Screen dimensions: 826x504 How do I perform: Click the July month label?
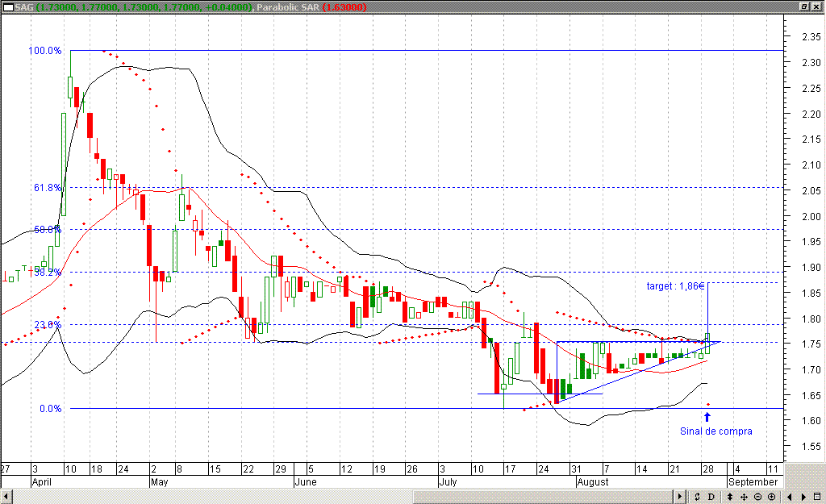448,482
